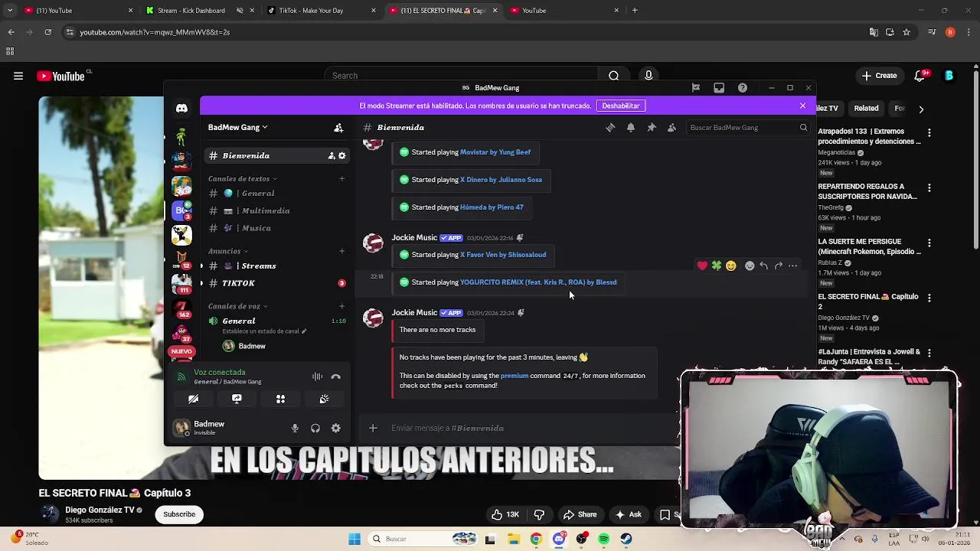This screenshot has width=980, height=551.
Task: Open Discord direct messages home icon
Action: click(181, 108)
